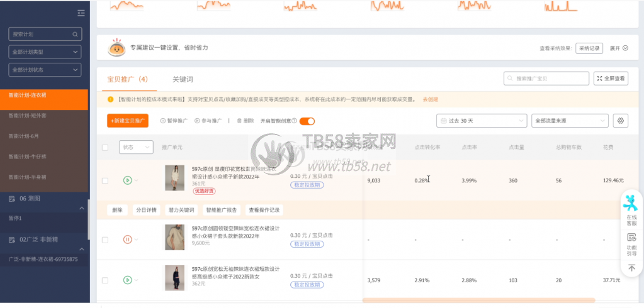Click 智能推广报告 button
This screenshot has height=308, width=644.
222,210
